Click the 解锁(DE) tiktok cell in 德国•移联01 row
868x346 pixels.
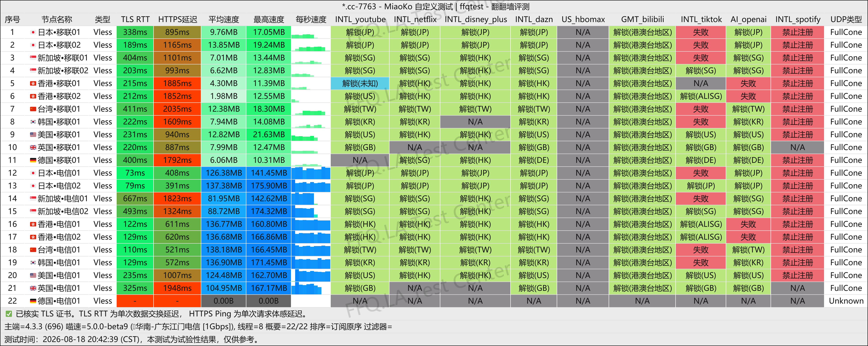tap(701, 160)
